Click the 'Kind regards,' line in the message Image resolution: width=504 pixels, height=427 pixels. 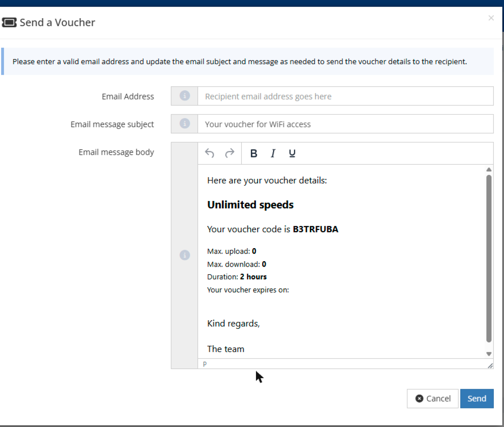(x=233, y=324)
